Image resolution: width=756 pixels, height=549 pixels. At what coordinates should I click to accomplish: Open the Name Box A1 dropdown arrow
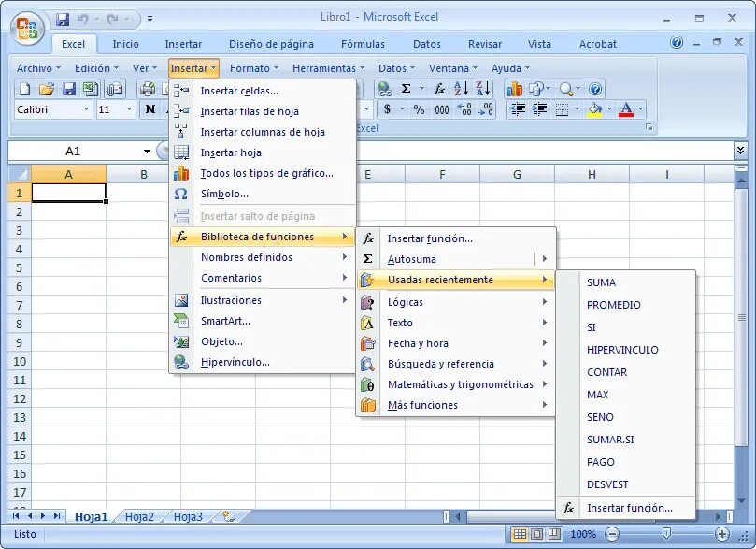point(147,152)
